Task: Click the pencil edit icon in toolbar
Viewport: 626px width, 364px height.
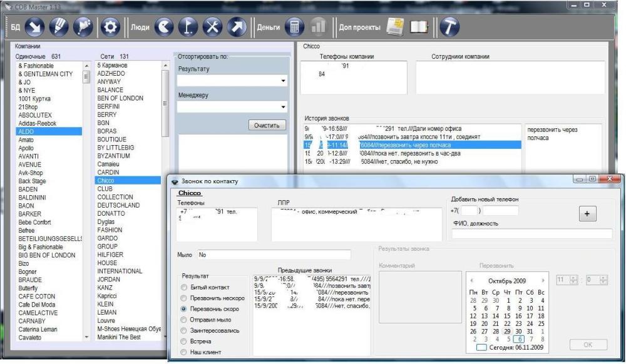Action: tap(58, 27)
